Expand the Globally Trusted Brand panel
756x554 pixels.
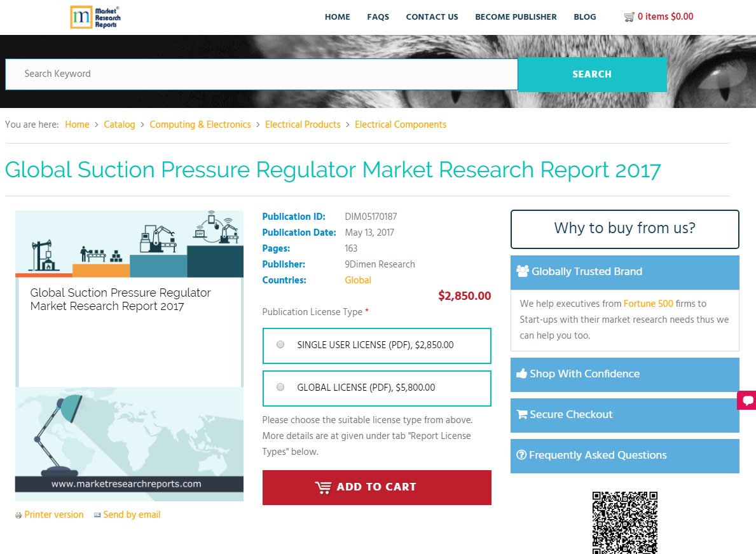coord(625,272)
